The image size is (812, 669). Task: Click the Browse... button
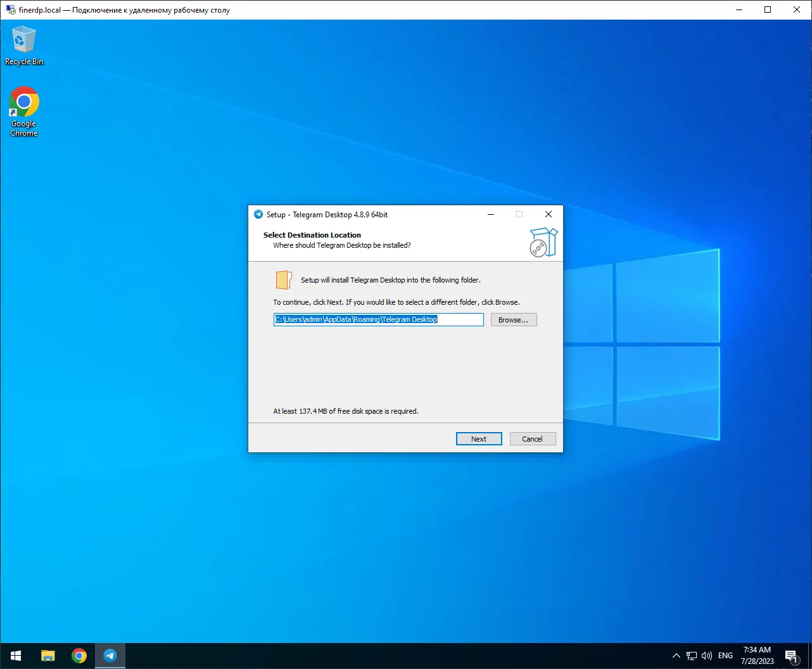click(x=513, y=320)
